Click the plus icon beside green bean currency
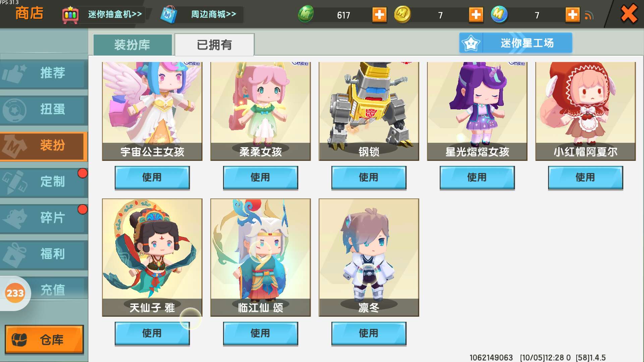Viewport: 644px width, 362px height. [379, 15]
